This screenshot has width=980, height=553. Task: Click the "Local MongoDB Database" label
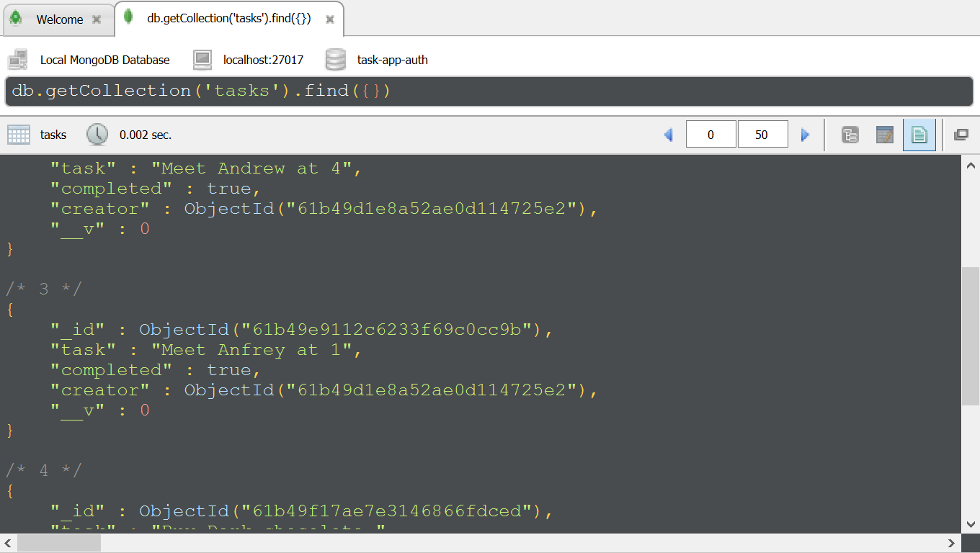coord(105,60)
